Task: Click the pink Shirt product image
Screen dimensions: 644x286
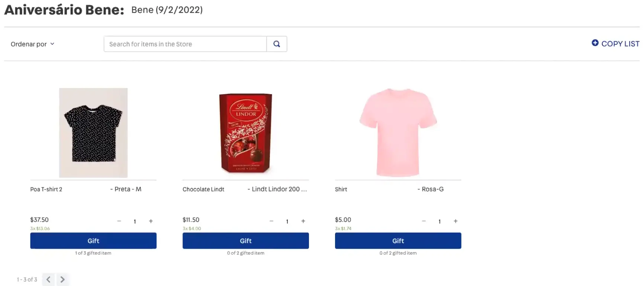Action: (x=398, y=133)
